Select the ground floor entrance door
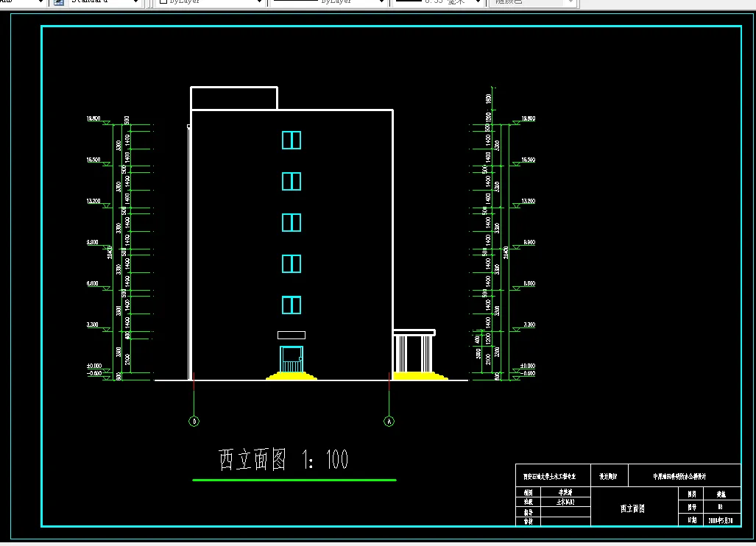 pos(292,359)
